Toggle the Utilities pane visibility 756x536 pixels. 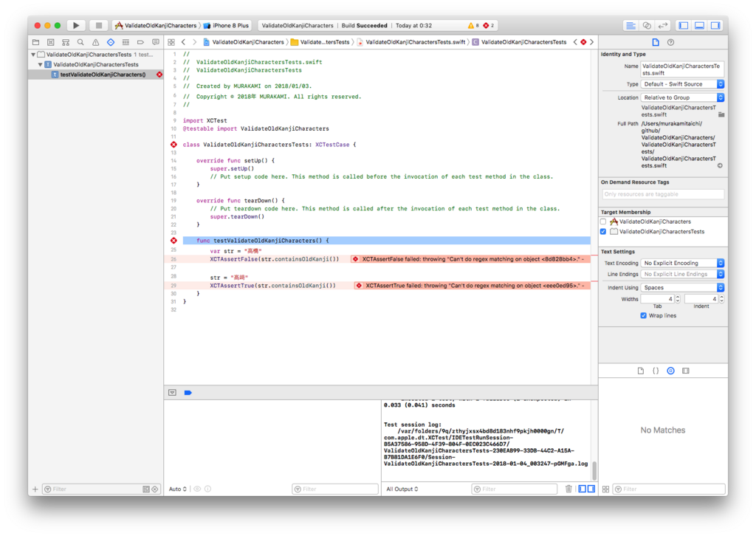point(715,26)
